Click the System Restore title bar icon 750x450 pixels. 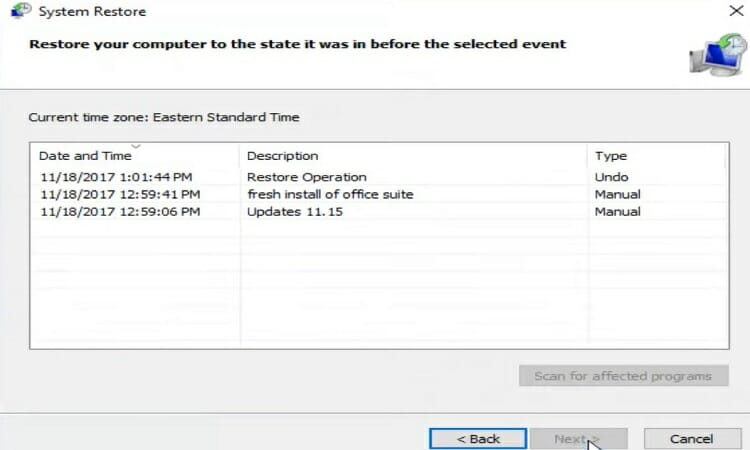(x=21, y=10)
